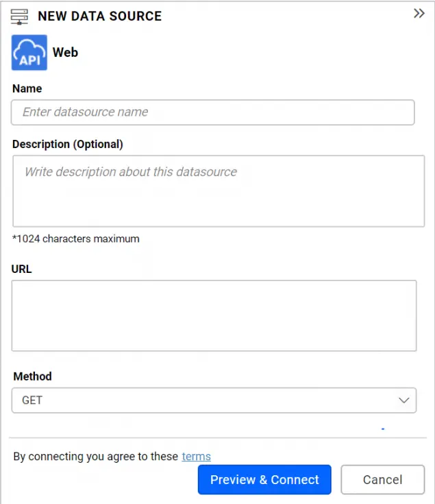Click the Web label beside the API icon
This screenshot has height=504, width=435.
tap(66, 52)
